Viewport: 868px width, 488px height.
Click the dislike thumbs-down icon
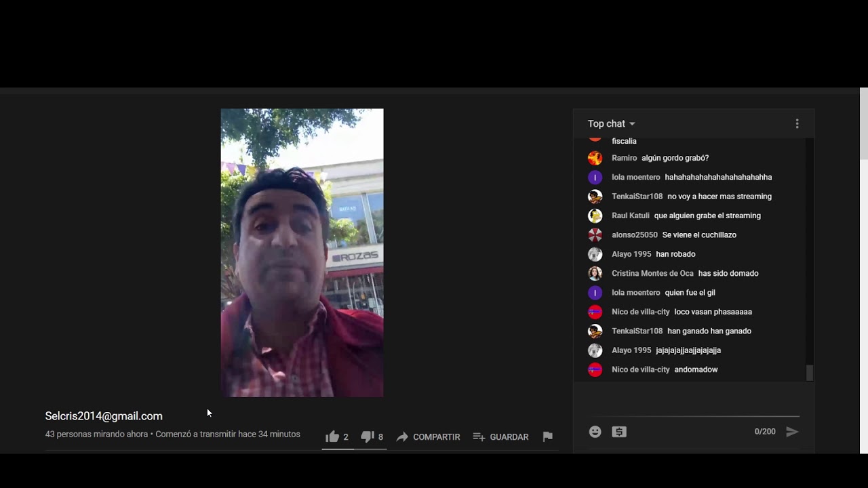(367, 437)
